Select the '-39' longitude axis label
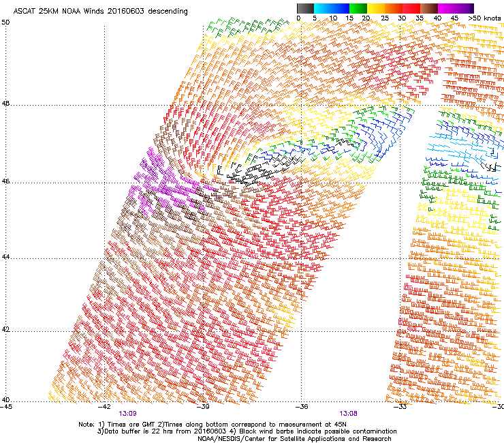Image resolution: width=504 pixels, height=443 pixels. coord(203,406)
